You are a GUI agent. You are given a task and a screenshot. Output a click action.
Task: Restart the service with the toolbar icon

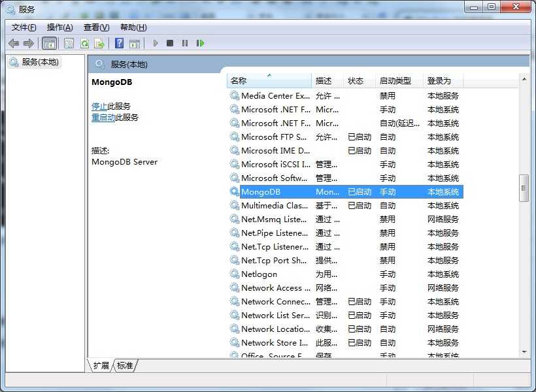point(200,43)
